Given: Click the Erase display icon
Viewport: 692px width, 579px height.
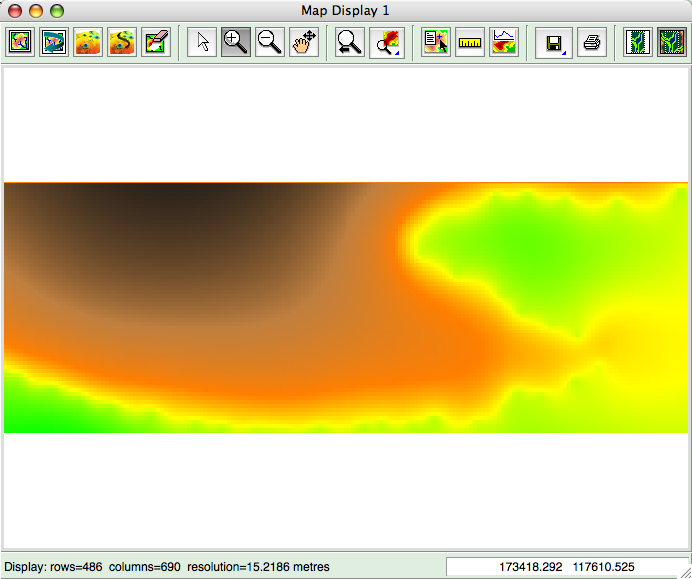Looking at the screenshot, I should pyautogui.click(x=156, y=42).
